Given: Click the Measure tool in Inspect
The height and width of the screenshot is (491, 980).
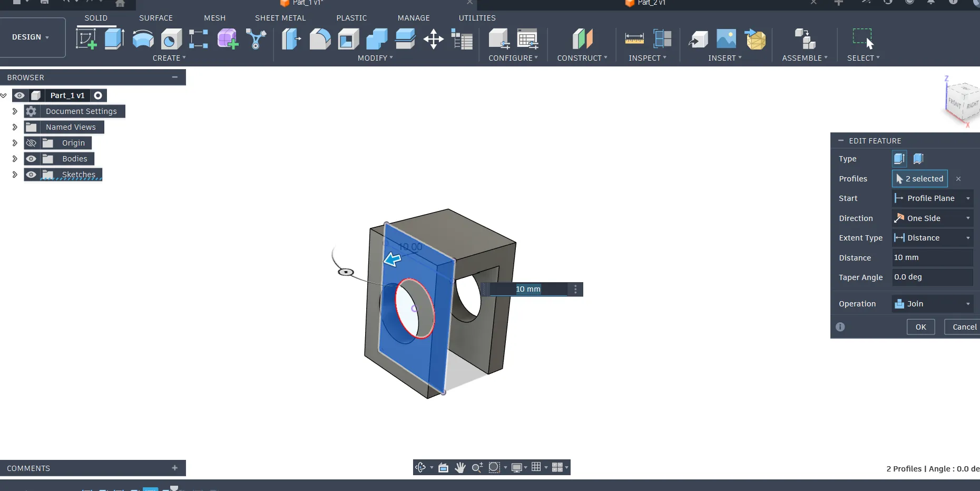Looking at the screenshot, I should (634, 39).
